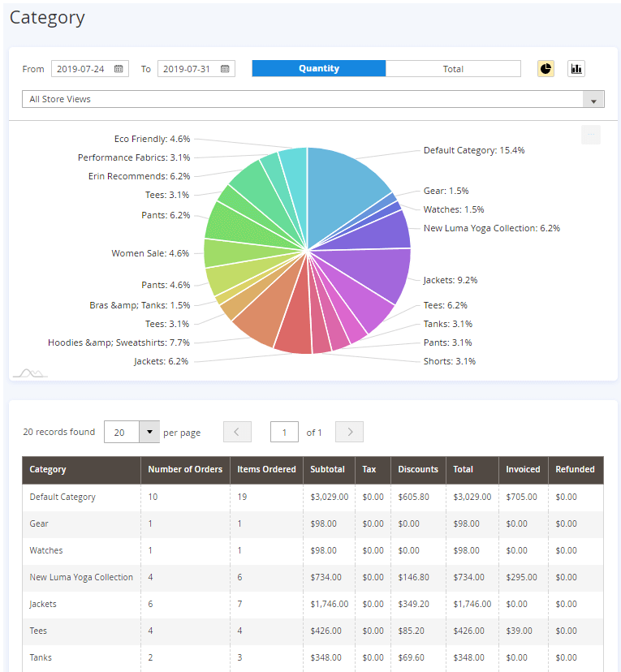The image size is (621, 672).
Task: Sort table by Number of Orders header
Action: 185,469
